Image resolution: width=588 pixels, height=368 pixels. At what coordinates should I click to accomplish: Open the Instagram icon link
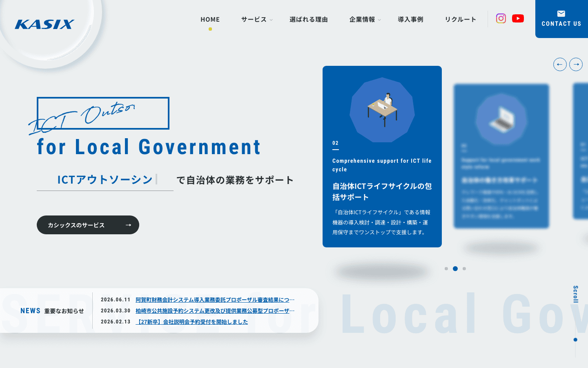[501, 18]
